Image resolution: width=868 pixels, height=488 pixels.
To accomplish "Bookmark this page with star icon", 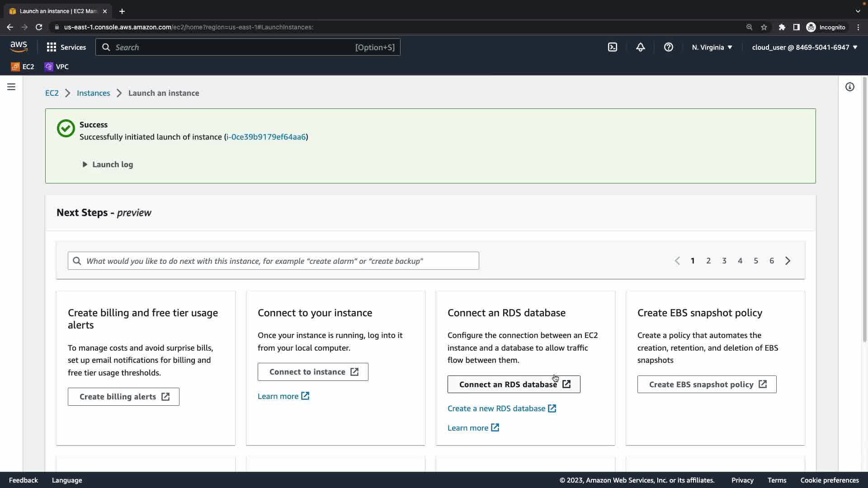I will [764, 27].
